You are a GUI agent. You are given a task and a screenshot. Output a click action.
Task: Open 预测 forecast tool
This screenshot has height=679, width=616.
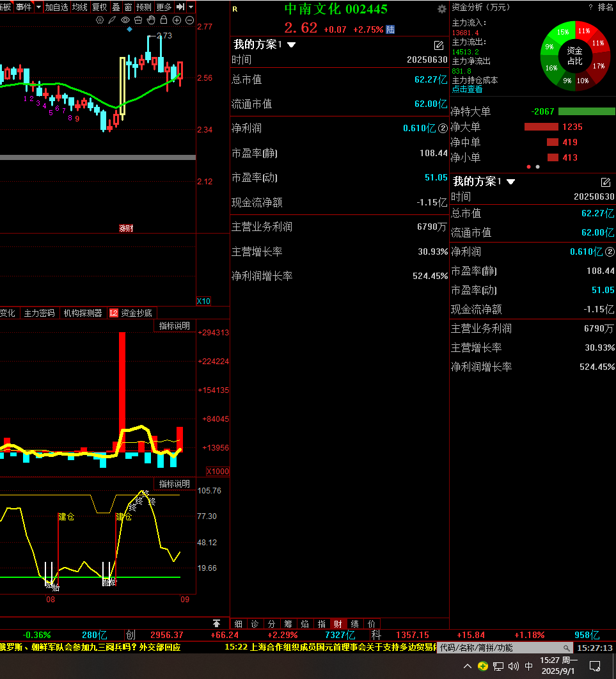pyautogui.click(x=144, y=7)
